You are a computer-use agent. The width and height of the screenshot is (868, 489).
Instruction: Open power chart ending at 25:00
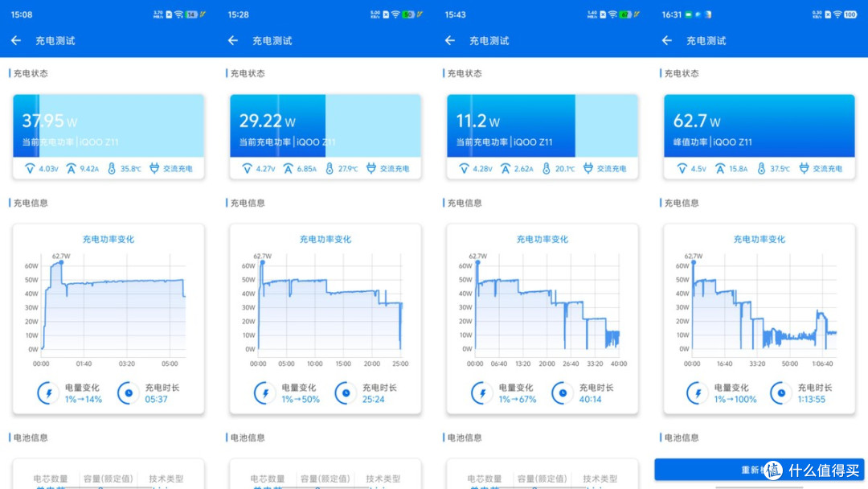pos(325,309)
